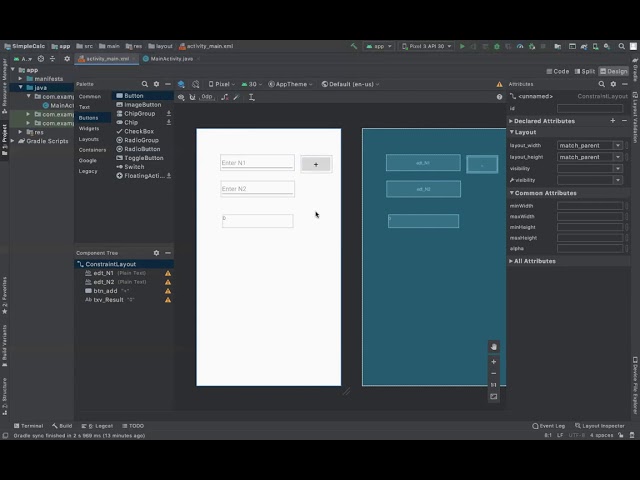The height and width of the screenshot is (480, 640).
Task: Click warning icon beside edt_N1
Action: tap(168, 273)
